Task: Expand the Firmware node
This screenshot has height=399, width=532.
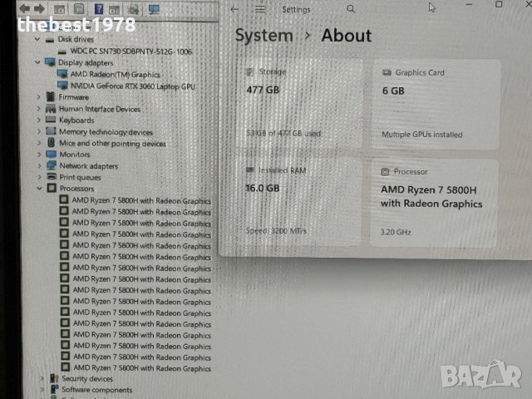Action: [38, 97]
